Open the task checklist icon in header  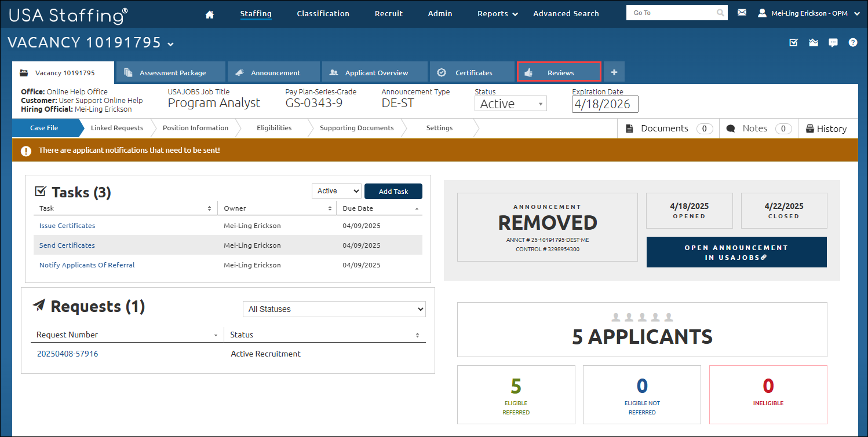click(794, 42)
